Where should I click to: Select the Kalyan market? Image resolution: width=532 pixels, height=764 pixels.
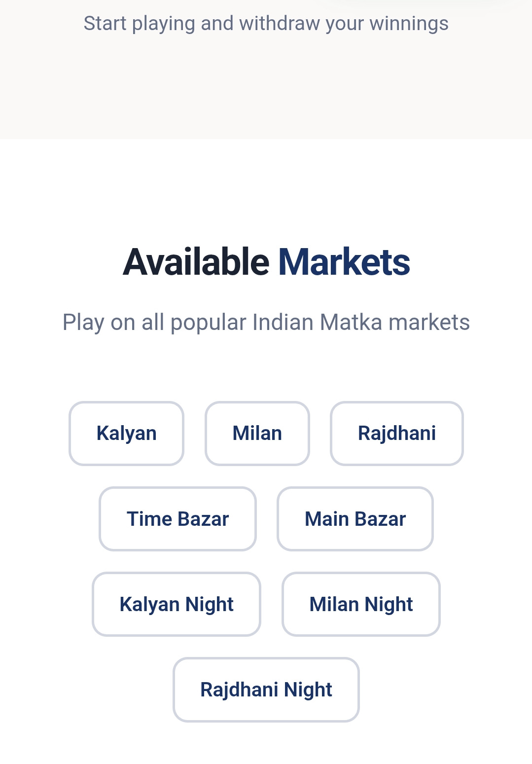126,434
